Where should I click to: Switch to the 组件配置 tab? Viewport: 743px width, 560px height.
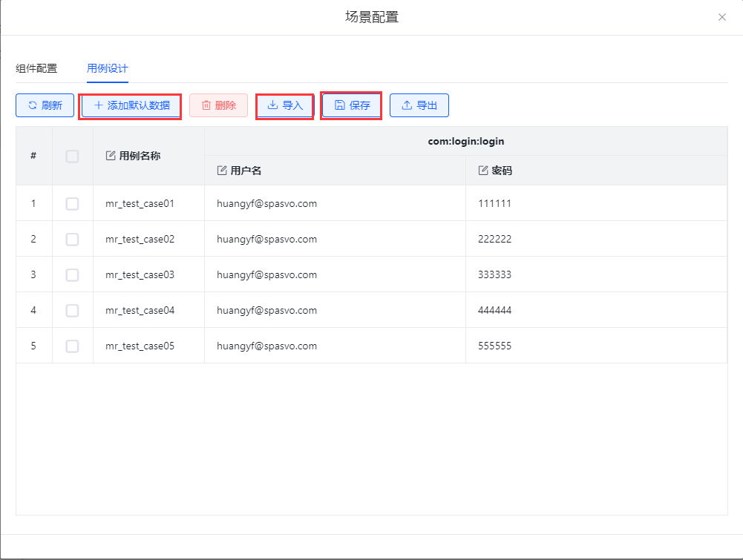click(36, 68)
